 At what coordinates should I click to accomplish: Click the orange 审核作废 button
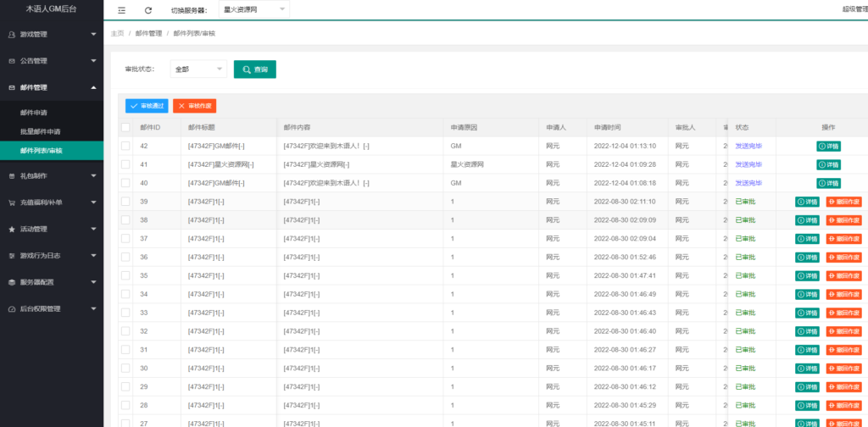coord(194,106)
